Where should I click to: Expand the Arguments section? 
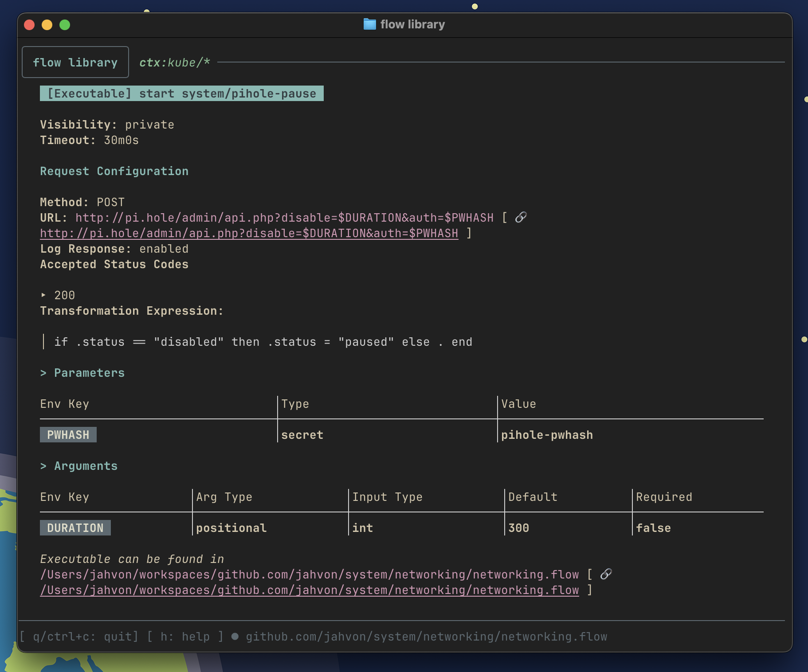point(79,466)
